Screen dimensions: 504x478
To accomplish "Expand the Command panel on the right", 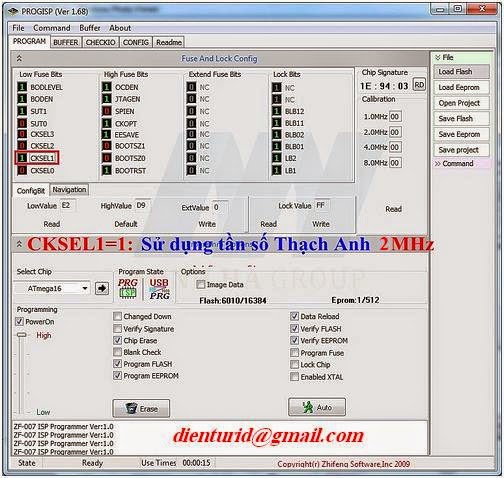I will tap(438, 164).
